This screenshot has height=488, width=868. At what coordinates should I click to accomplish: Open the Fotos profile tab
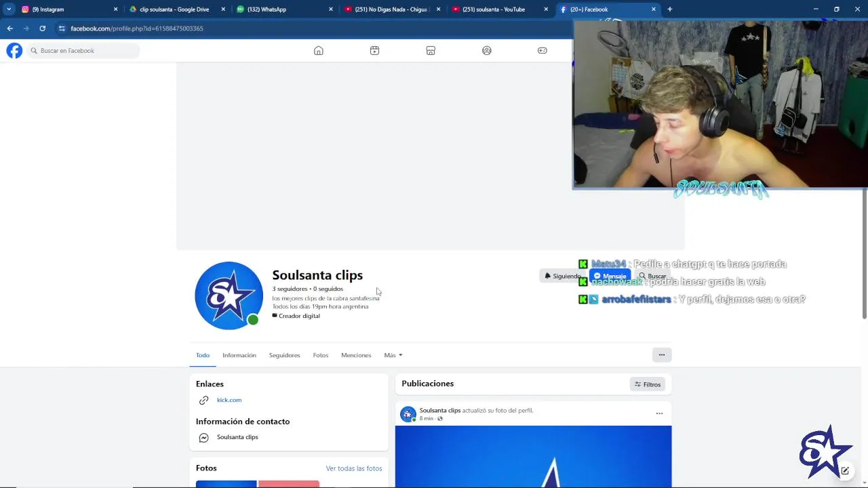pos(321,355)
